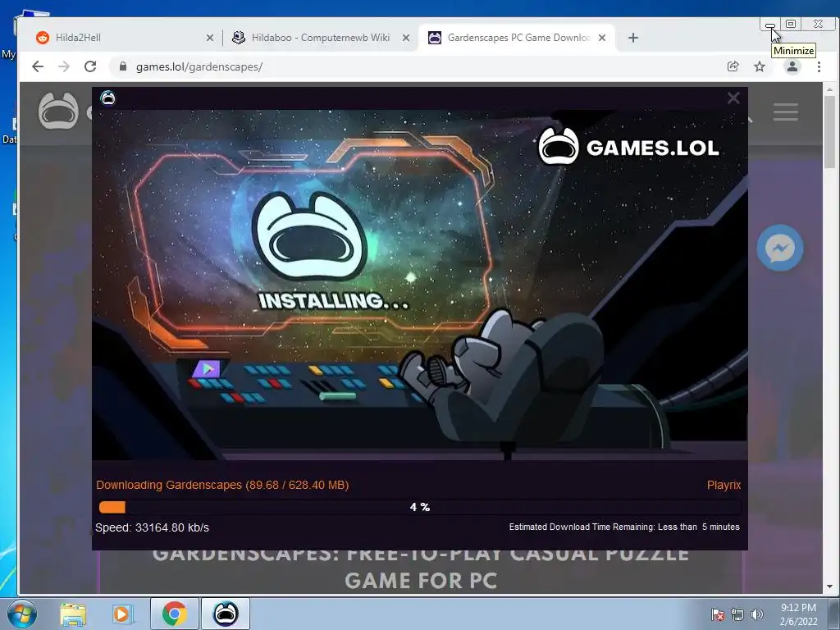840x630 pixels.
Task: Click the vertical scrollbar thumb
Action: [829, 132]
